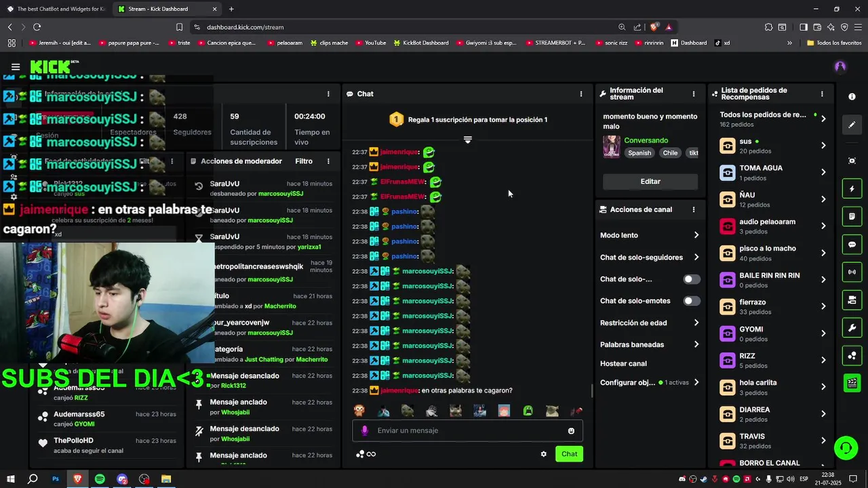
Task: Select the Stream - Kick Dashboard tab
Action: pyautogui.click(x=167, y=9)
